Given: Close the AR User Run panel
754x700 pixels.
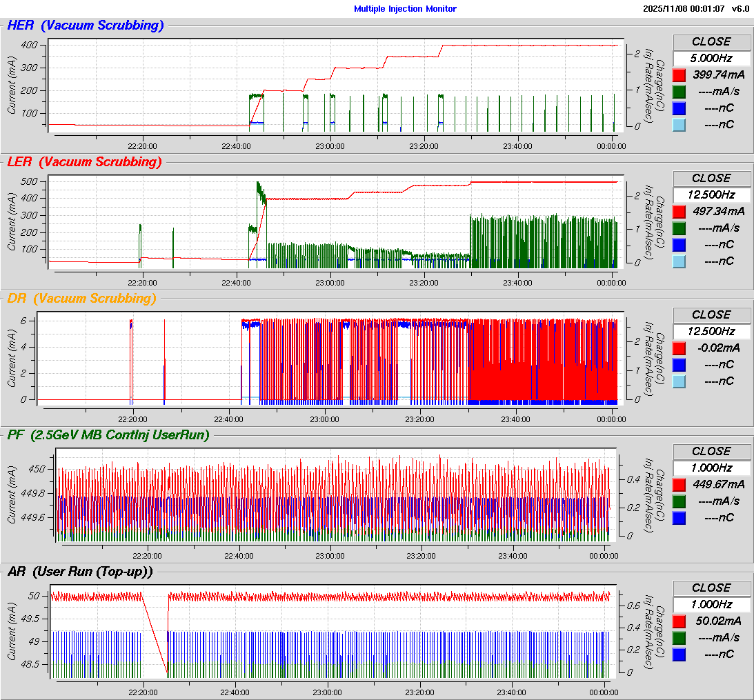Looking at the screenshot, I should (x=711, y=588).
